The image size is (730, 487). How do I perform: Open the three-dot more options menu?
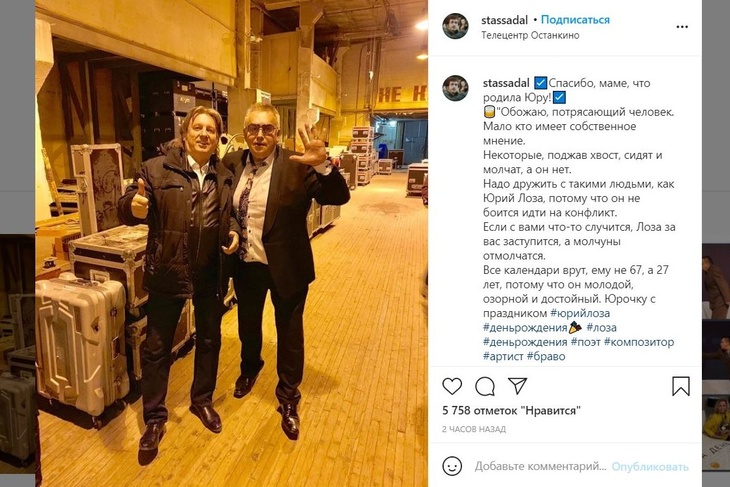click(x=682, y=27)
